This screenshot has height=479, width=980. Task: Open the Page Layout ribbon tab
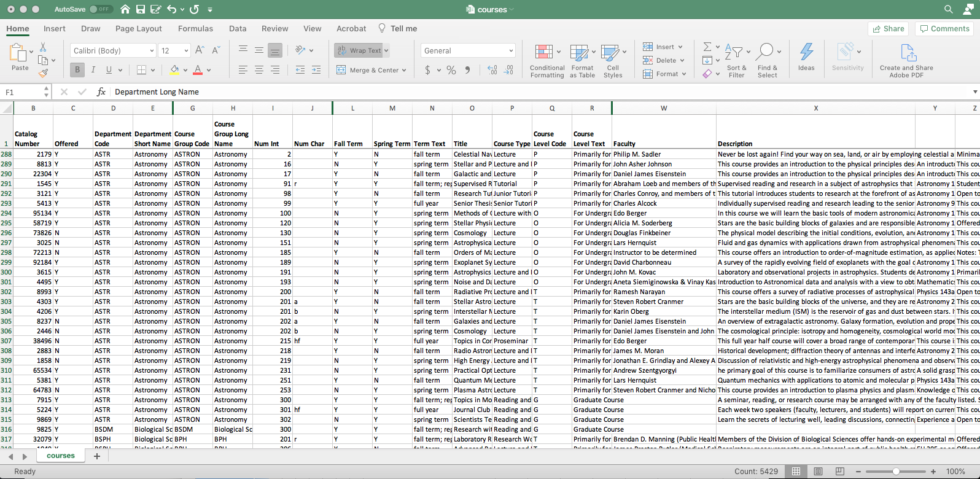pos(139,28)
